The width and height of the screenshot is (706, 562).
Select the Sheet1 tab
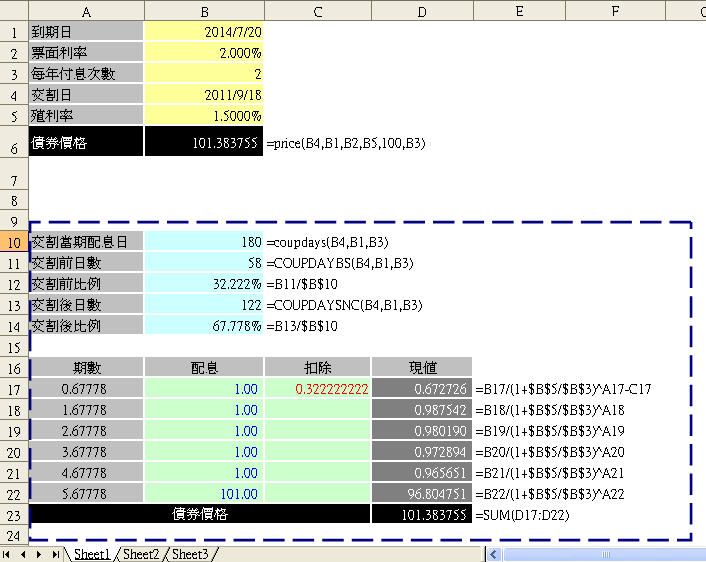coord(91,554)
